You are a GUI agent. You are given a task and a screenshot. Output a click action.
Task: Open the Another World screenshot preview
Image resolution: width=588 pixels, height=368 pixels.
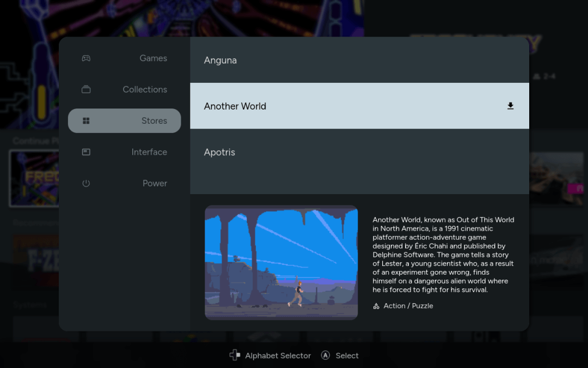[x=281, y=262]
